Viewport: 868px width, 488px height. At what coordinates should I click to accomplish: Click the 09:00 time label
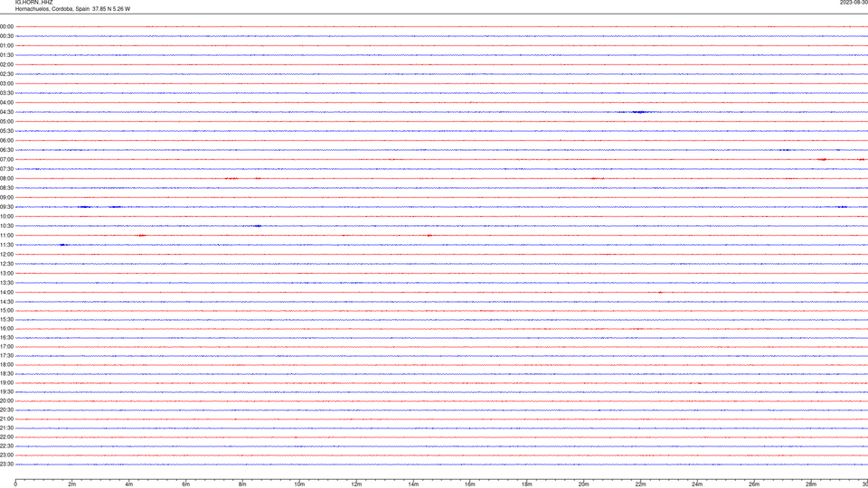point(6,198)
